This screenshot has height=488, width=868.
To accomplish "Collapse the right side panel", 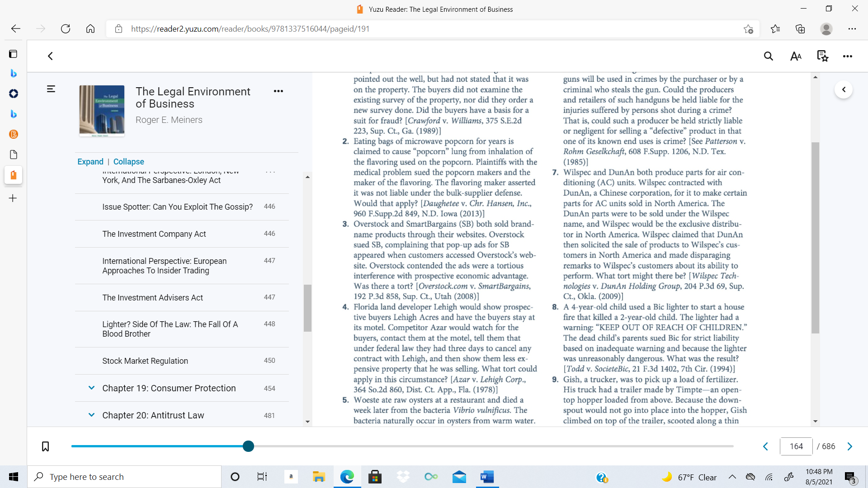I will [844, 89].
